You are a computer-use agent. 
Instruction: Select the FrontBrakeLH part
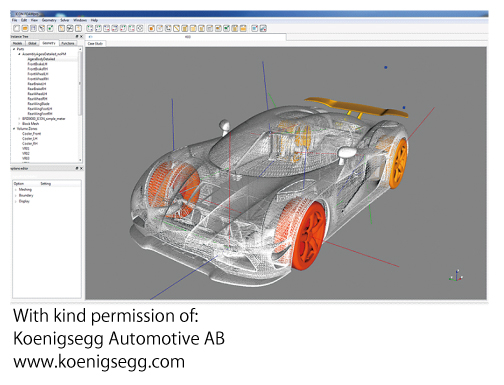pyautogui.click(x=37, y=64)
